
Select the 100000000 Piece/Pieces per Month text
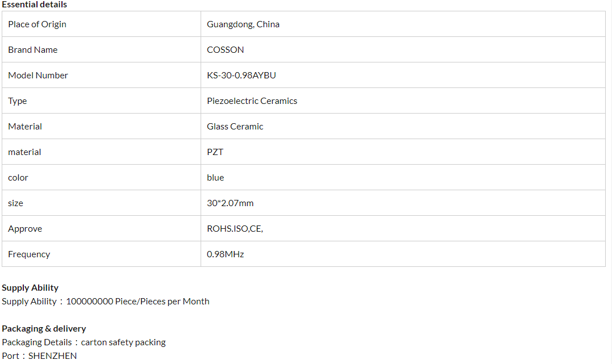(138, 302)
